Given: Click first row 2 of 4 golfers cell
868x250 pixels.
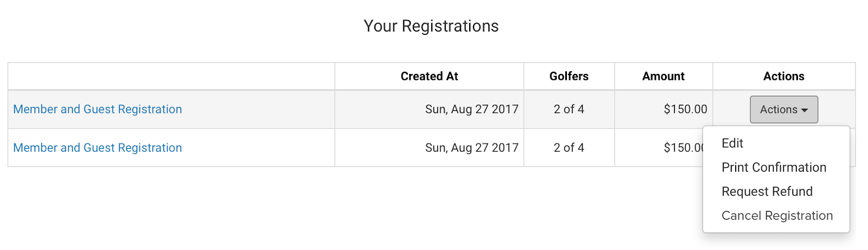Looking at the screenshot, I should click(569, 109).
